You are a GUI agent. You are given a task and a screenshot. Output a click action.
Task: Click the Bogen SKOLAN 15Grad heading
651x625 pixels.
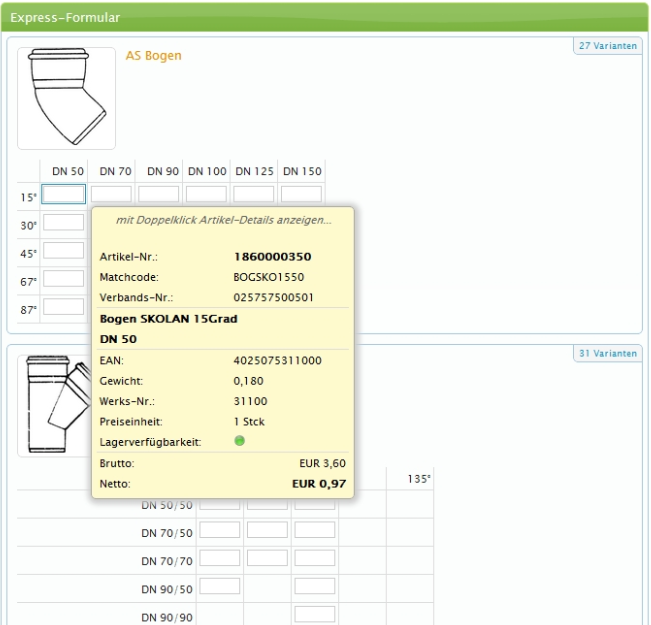(169, 319)
